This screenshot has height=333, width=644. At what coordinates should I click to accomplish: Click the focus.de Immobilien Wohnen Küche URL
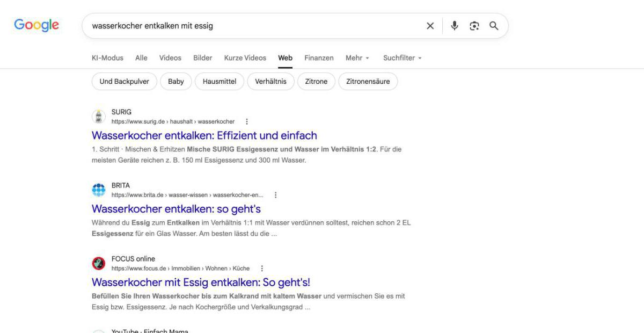180,269
